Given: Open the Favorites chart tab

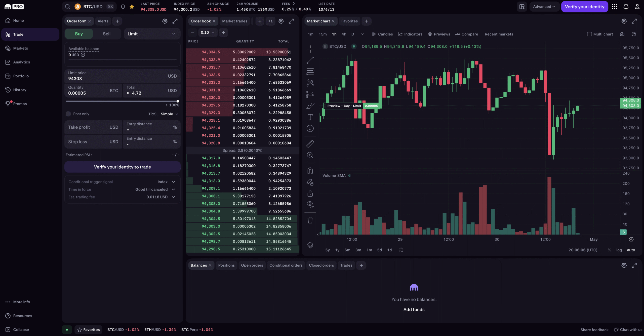Looking at the screenshot, I should tap(349, 21).
